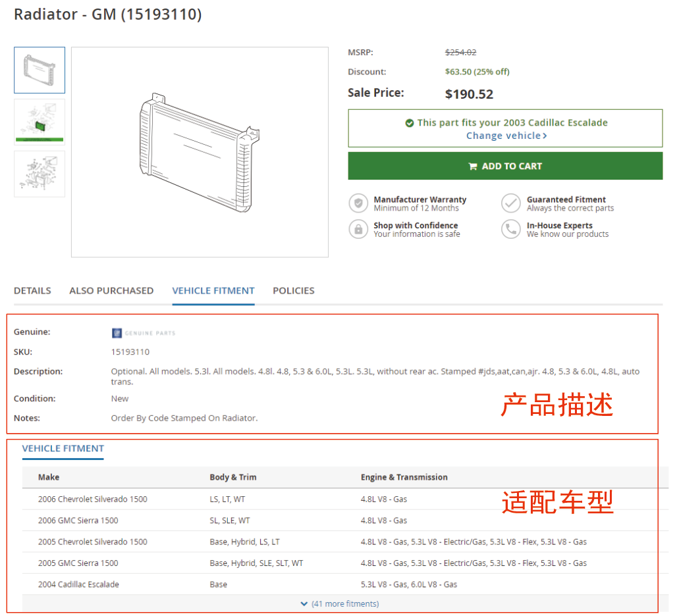Click the 'LS, LT, WT' trim cell
The width and height of the screenshot is (677, 616).
click(x=228, y=499)
